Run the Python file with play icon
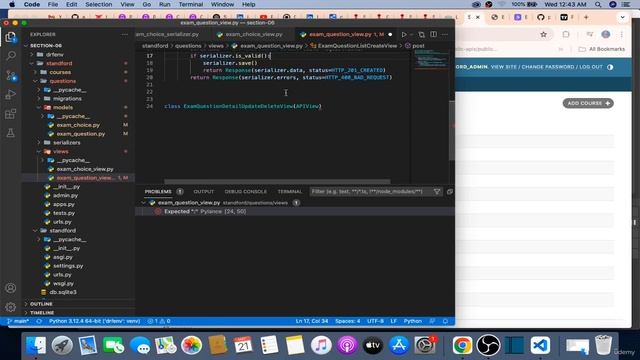 [404, 35]
